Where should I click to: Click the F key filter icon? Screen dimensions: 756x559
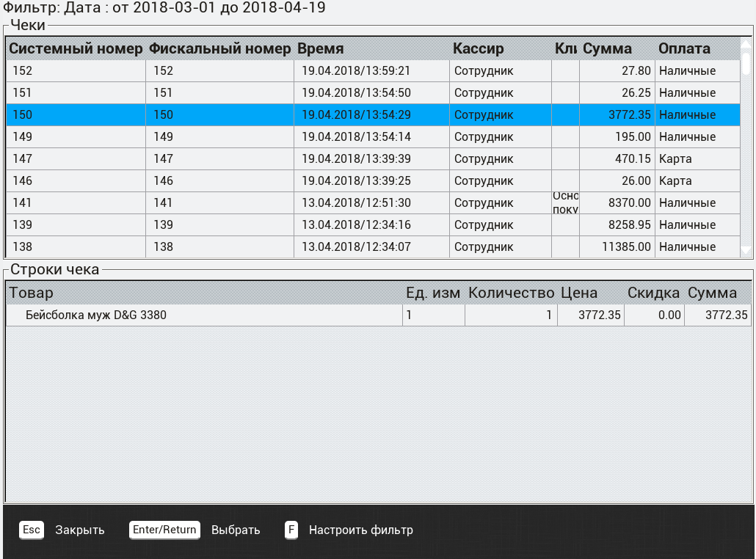(291, 530)
